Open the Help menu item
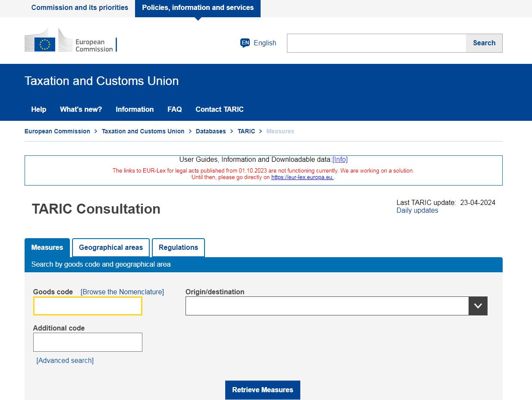The image size is (532, 400). pos(39,110)
